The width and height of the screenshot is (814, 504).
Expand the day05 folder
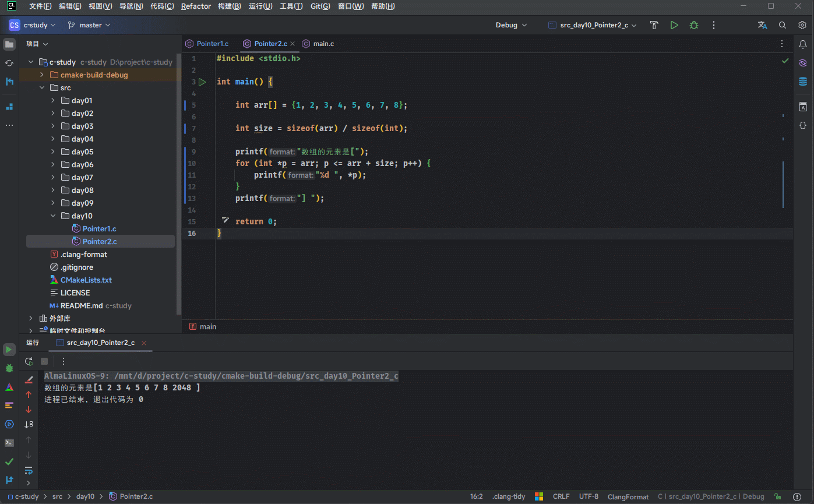pos(53,152)
